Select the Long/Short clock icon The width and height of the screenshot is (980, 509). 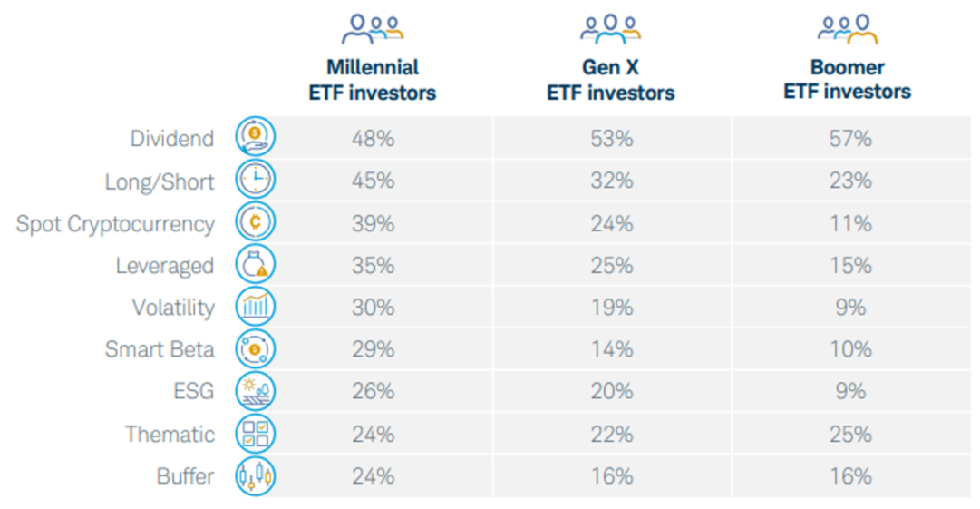pyautogui.click(x=255, y=179)
